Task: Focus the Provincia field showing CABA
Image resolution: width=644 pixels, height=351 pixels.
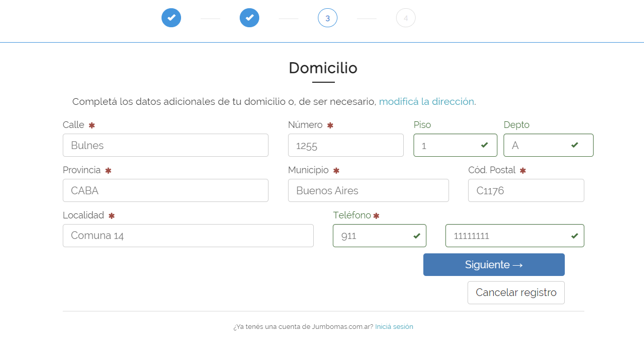Action: (166, 191)
